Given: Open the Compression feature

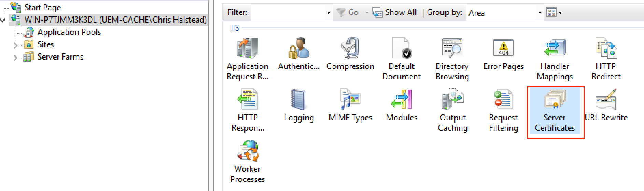Looking at the screenshot, I should click(x=350, y=54).
